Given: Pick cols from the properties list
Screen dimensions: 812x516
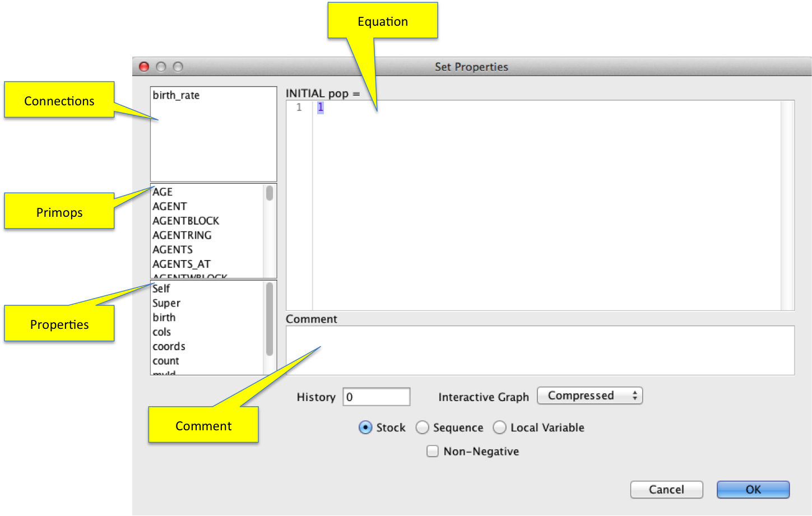Looking at the screenshot, I should [x=162, y=332].
